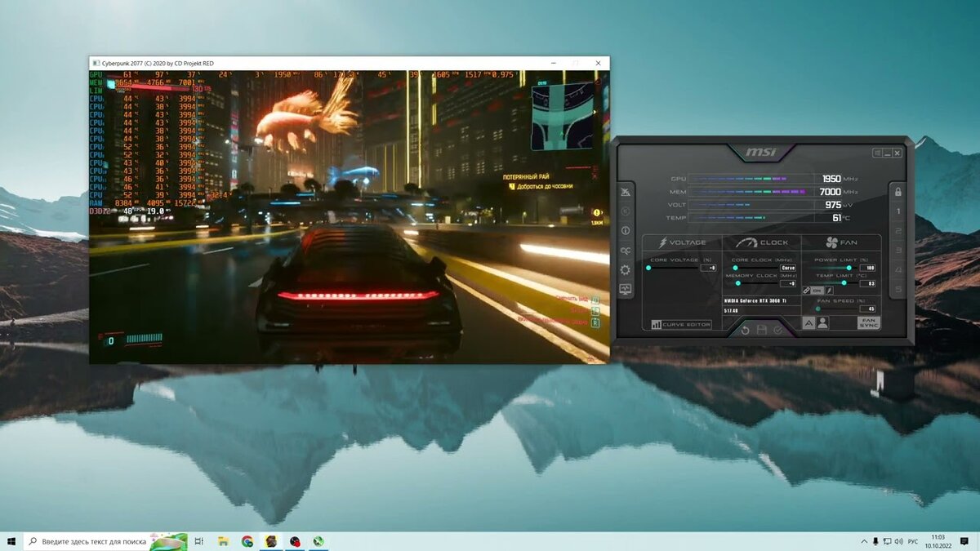This screenshot has height=551, width=980.
Task: Click the Memory Clock slider handle
Action: tap(738, 283)
